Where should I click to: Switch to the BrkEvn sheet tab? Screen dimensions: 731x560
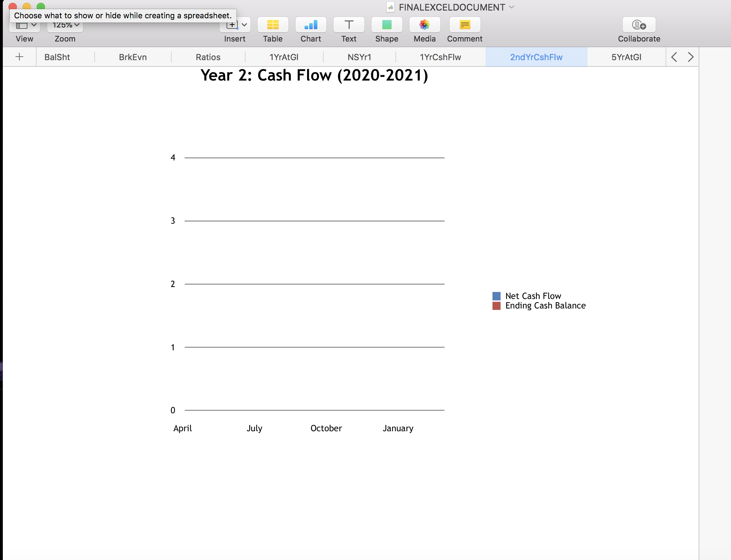pos(133,57)
